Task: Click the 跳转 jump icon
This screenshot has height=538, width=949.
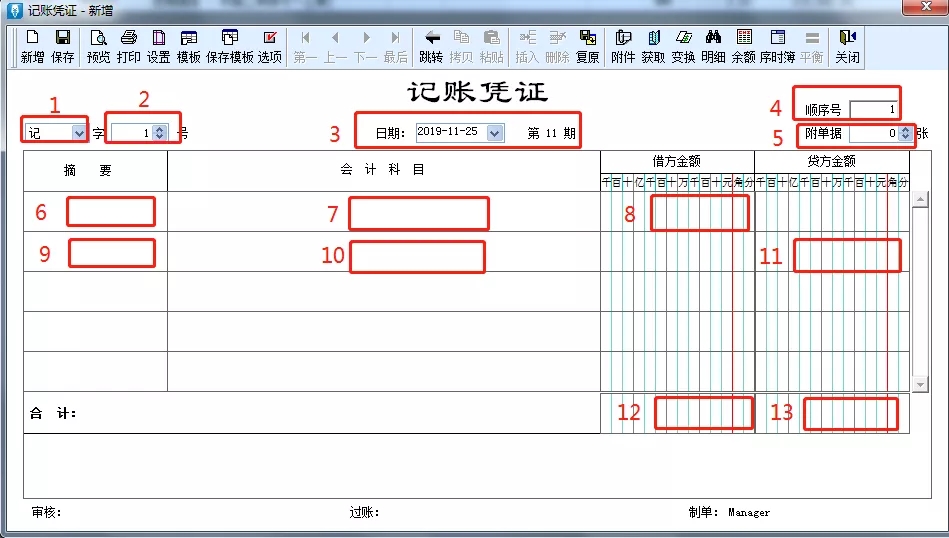Action: click(431, 47)
